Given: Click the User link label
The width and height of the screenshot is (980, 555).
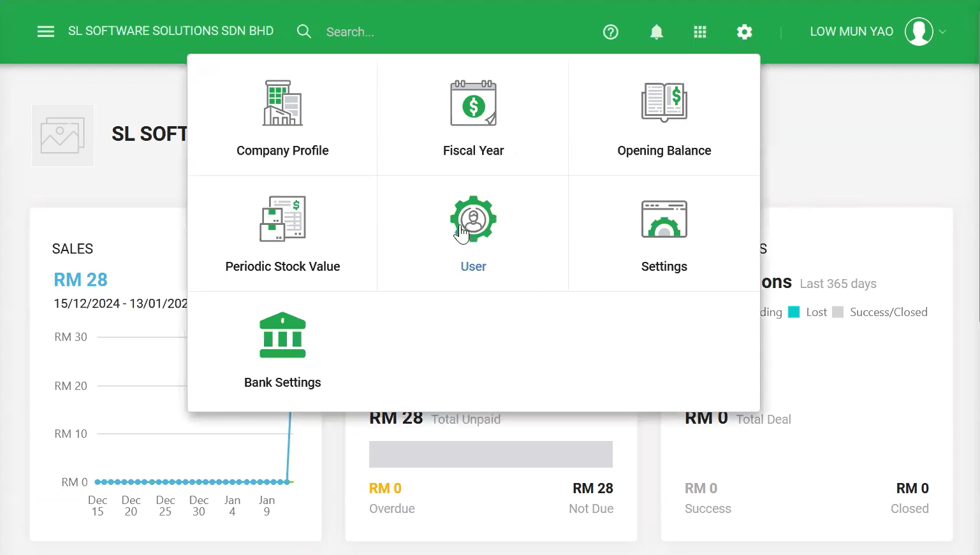Looking at the screenshot, I should click(x=473, y=266).
